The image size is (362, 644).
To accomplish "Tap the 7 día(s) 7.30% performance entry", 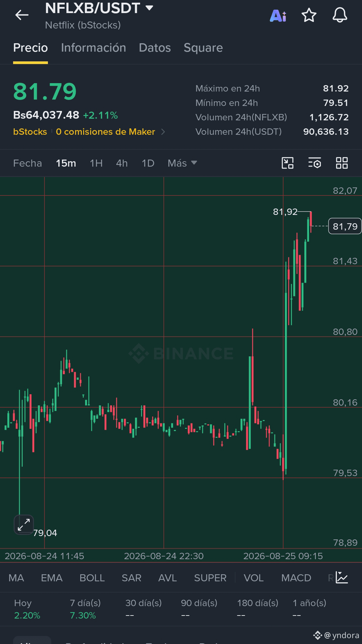I will point(85,609).
